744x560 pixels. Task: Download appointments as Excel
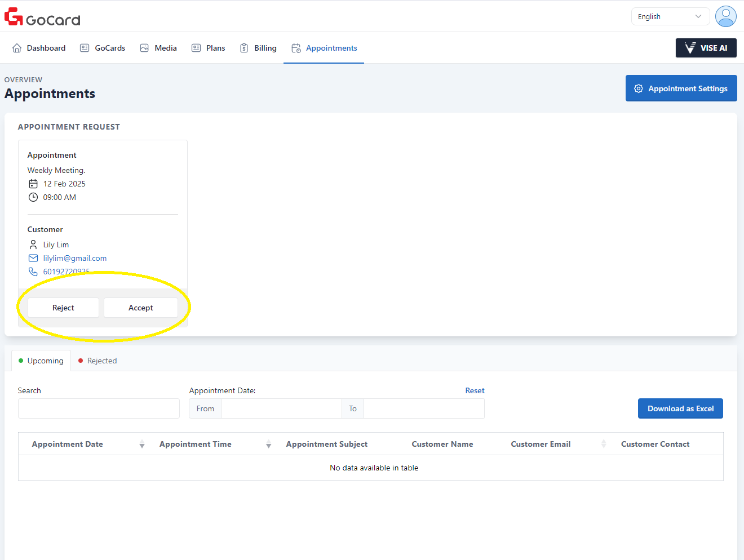680,408
